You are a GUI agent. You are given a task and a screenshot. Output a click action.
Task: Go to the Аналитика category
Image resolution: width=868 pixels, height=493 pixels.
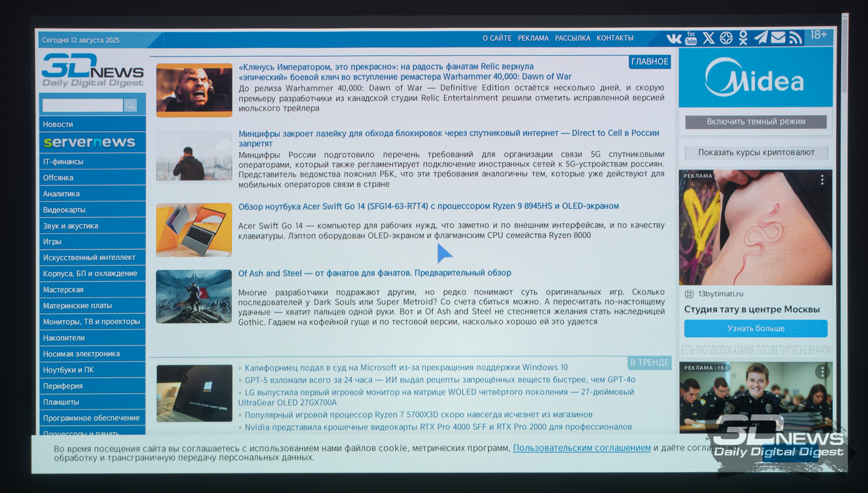[x=92, y=194]
